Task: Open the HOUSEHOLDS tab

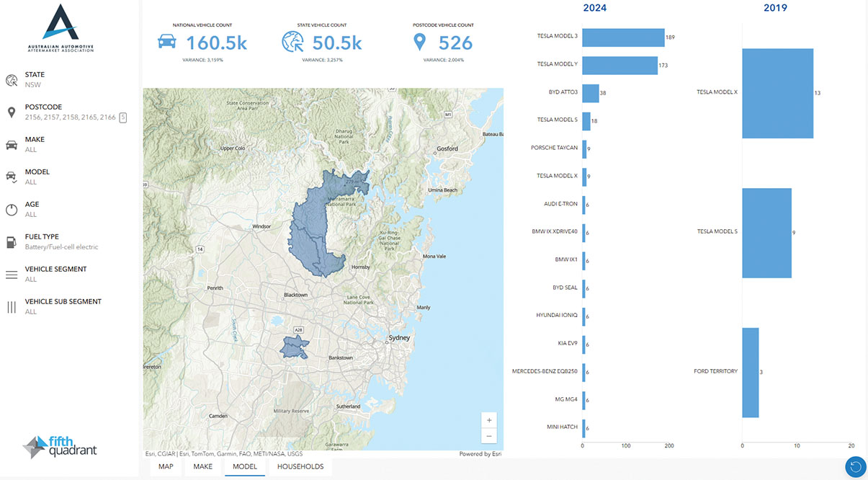Action: click(x=300, y=466)
